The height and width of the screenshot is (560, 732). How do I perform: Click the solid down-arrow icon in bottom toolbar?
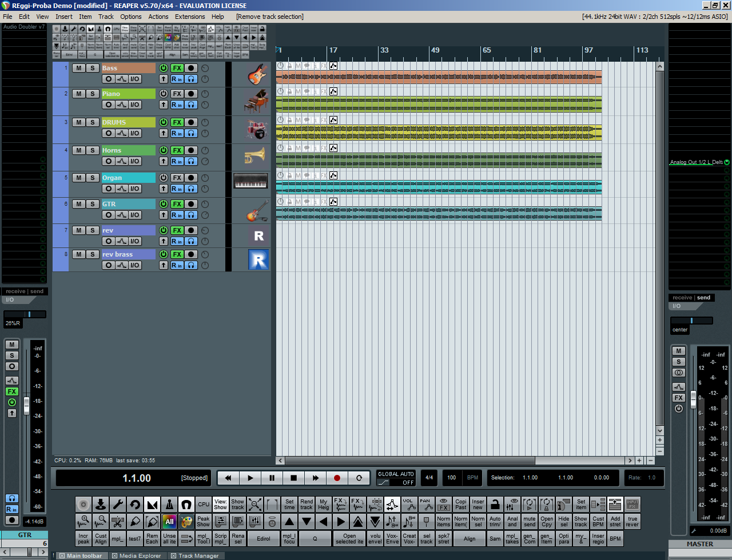click(x=307, y=521)
